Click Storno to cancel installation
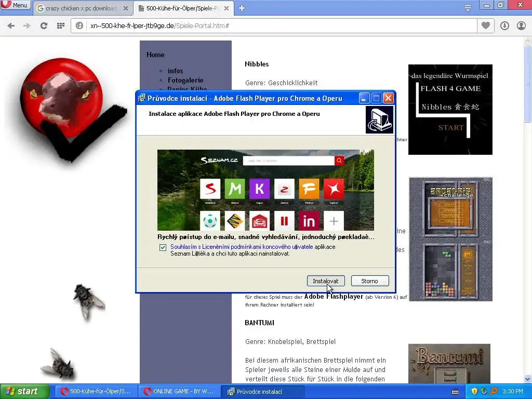532x399 pixels. tap(369, 281)
